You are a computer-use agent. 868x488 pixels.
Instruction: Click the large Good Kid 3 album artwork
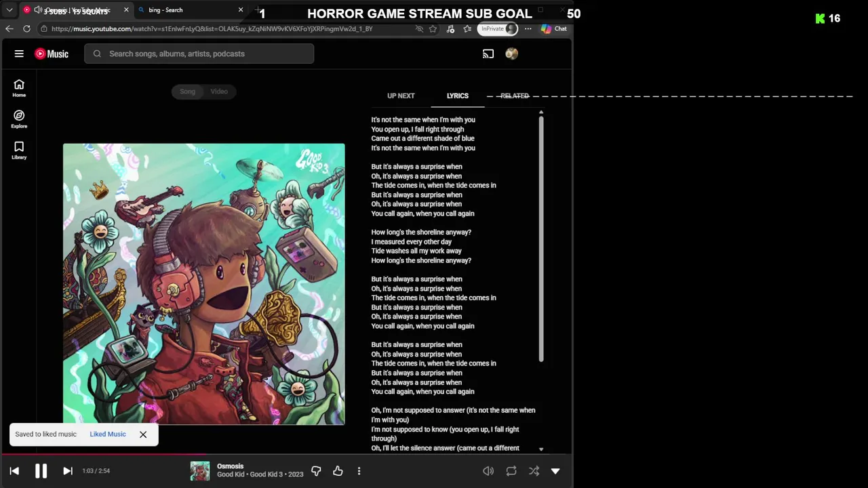point(203,284)
